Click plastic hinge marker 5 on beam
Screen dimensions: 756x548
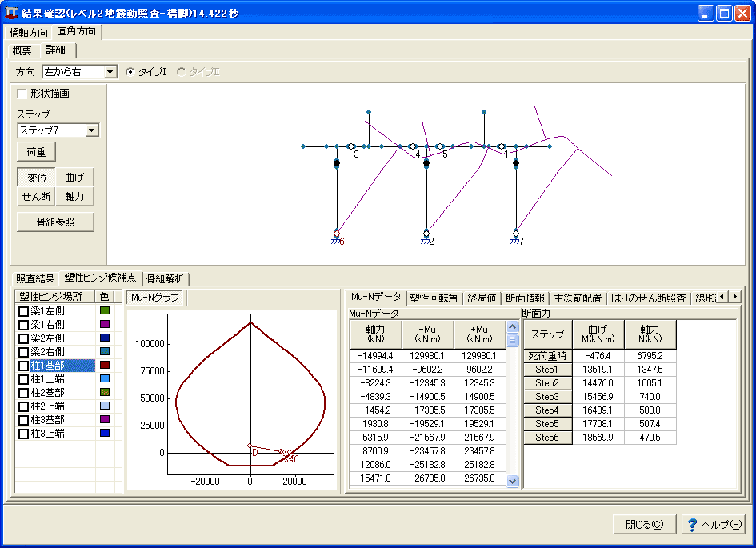[440, 146]
